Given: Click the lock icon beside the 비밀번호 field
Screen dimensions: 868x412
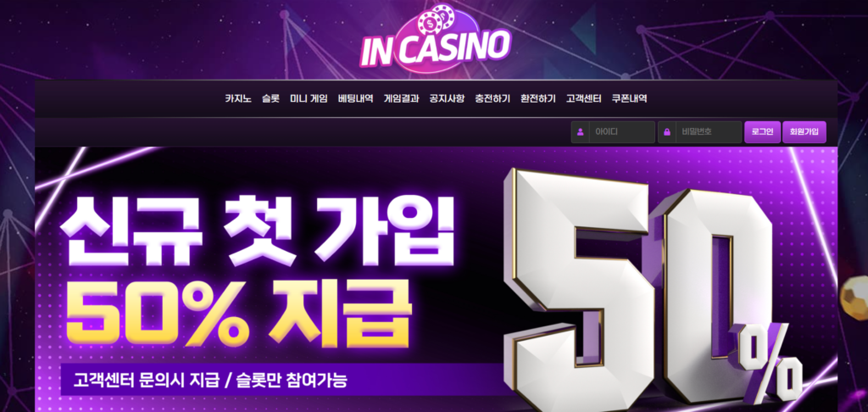Looking at the screenshot, I should [x=667, y=132].
